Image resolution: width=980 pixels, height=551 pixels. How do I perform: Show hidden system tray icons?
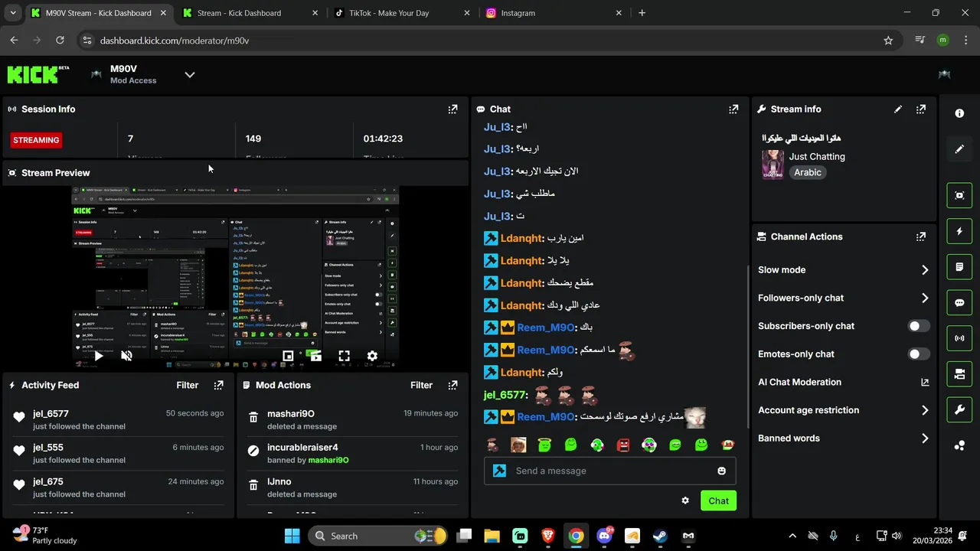[792, 536]
